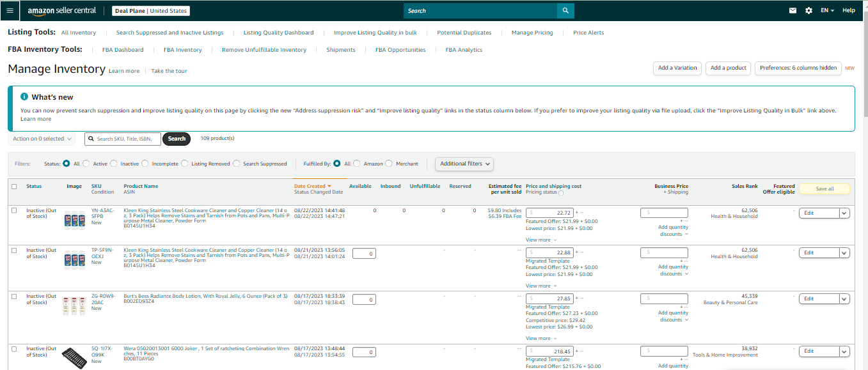The height and width of the screenshot is (370, 868).
Task: Click Add a Variation button
Action: click(677, 68)
